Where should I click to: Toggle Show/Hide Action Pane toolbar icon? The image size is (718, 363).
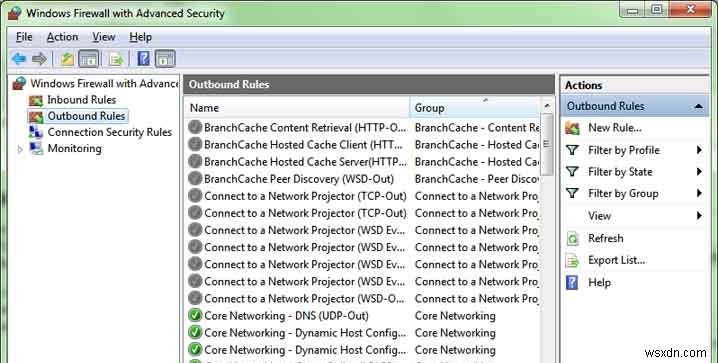[x=165, y=59]
